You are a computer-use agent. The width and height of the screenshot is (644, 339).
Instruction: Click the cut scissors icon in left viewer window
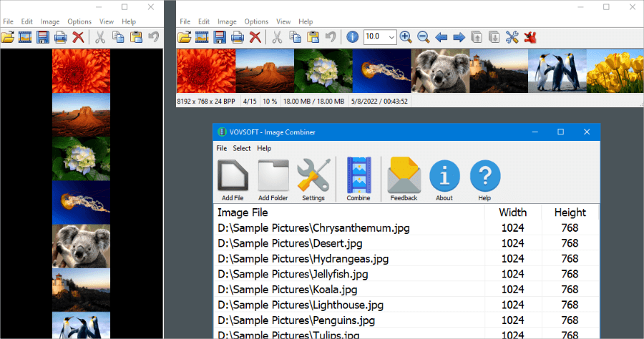(x=99, y=37)
